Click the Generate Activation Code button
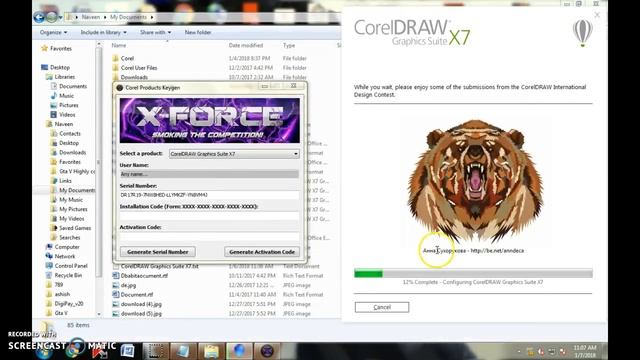The image size is (640, 360). 262,252
